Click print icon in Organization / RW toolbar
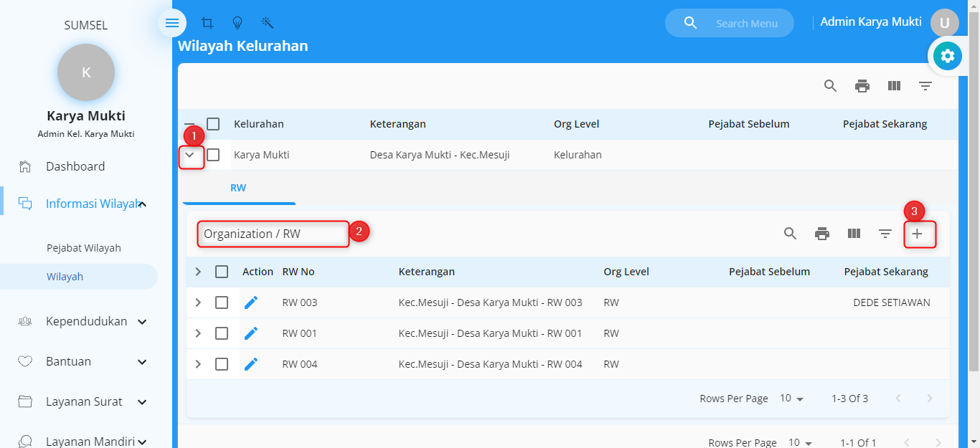The image size is (980, 448). coord(822,234)
